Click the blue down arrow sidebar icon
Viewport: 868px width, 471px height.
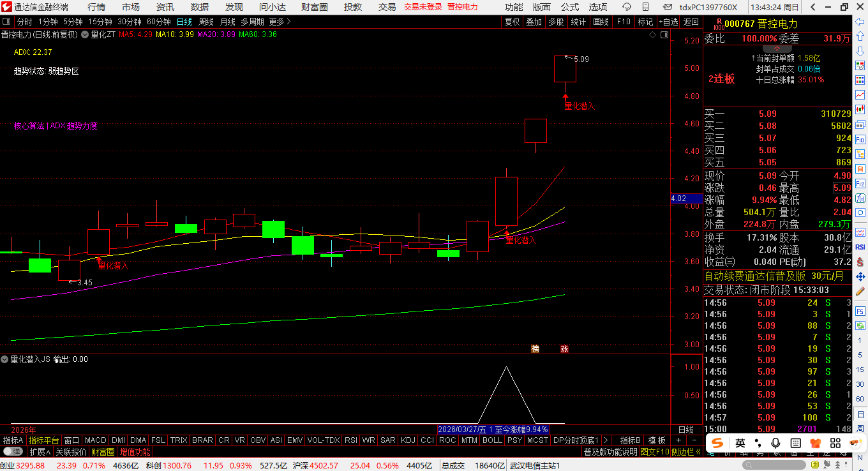tap(860, 51)
